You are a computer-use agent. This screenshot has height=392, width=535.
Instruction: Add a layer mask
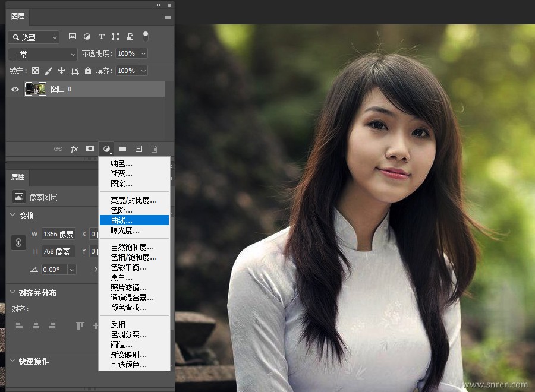(x=90, y=148)
